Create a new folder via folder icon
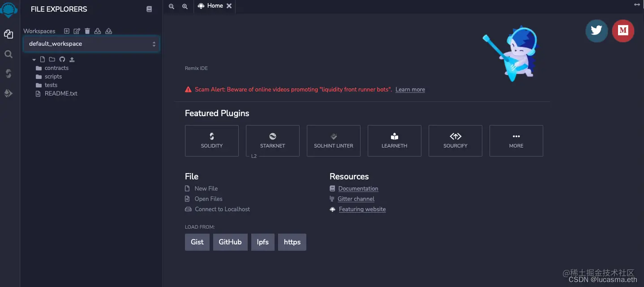644x287 pixels. [x=52, y=59]
